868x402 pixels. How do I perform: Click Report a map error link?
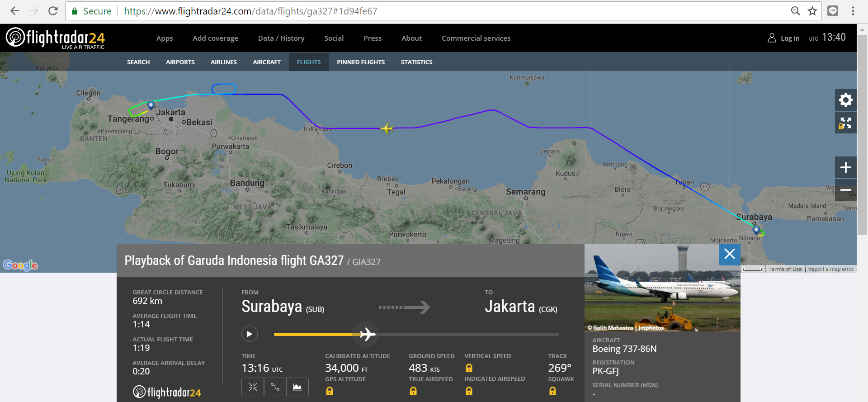[x=831, y=269]
